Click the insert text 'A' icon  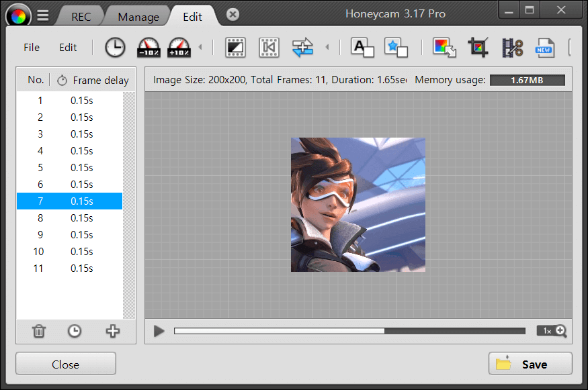(x=362, y=47)
